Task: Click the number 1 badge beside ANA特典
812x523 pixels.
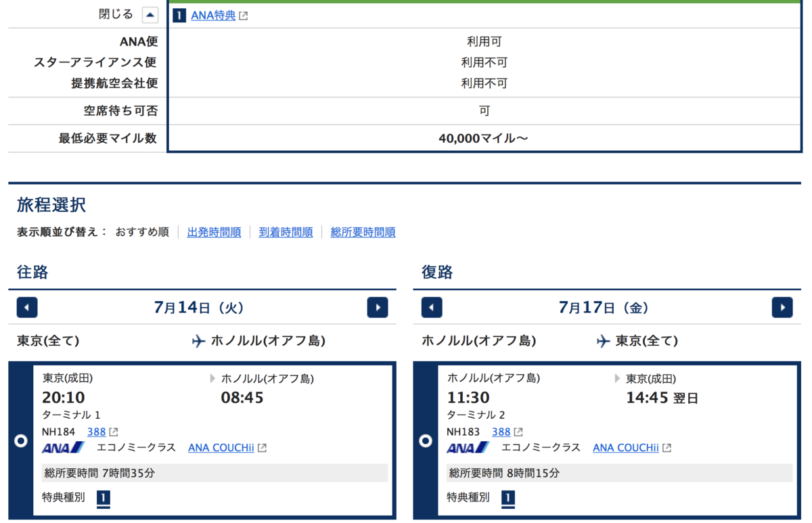Action: [179, 15]
